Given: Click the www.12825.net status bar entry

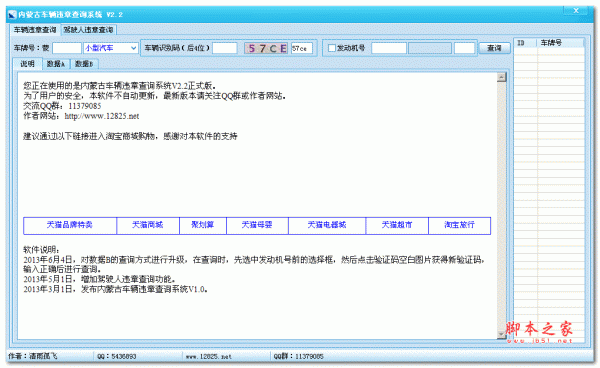Looking at the screenshot, I should click(209, 357).
